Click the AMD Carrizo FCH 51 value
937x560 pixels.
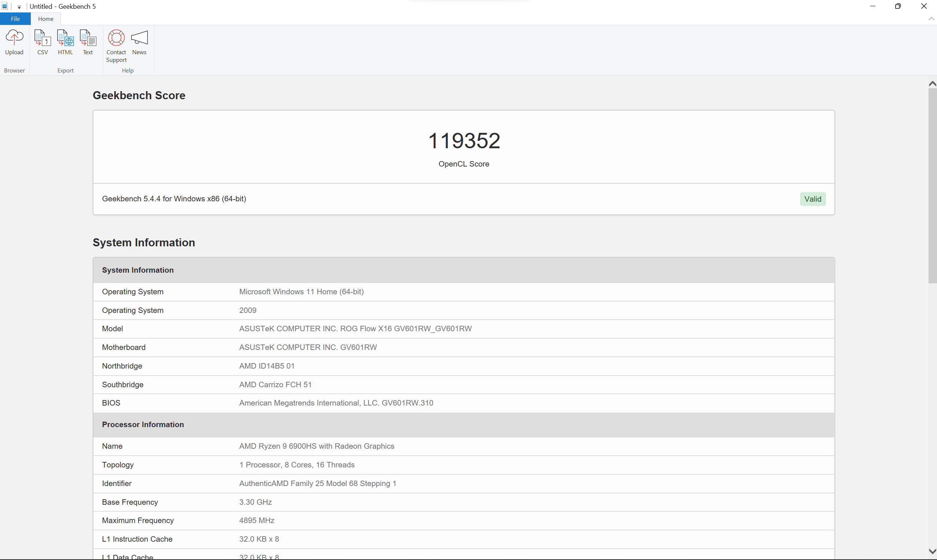275,385
